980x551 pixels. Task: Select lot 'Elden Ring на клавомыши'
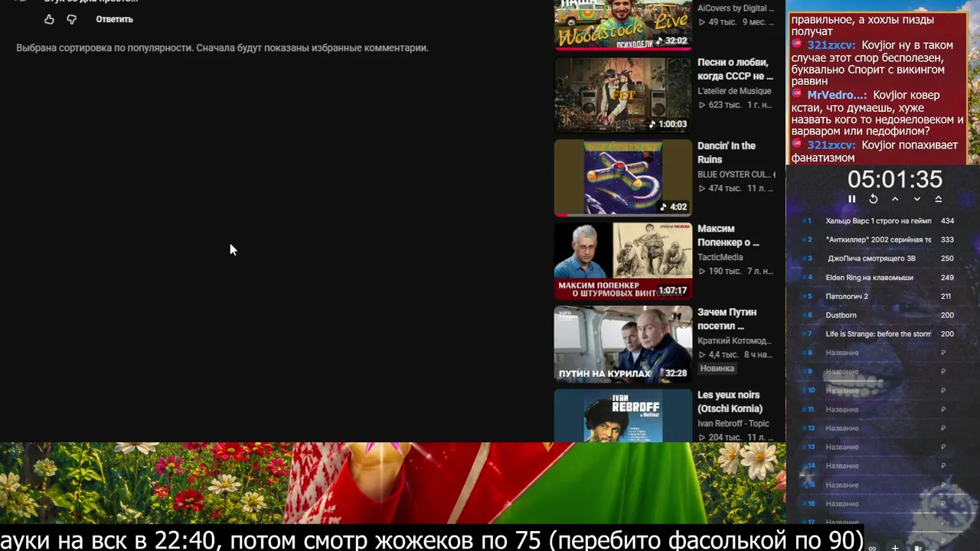869,278
